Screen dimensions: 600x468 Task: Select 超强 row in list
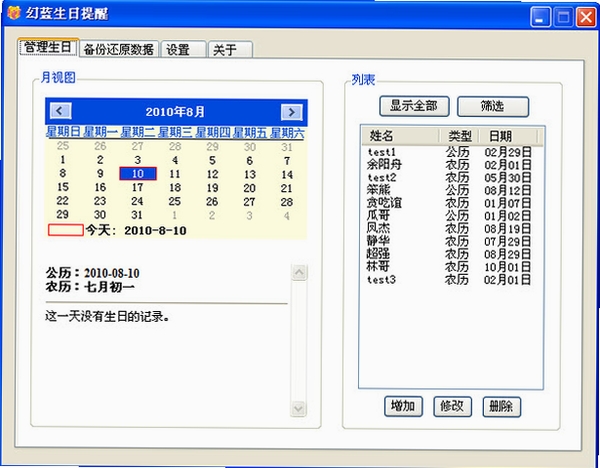[x=450, y=254]
